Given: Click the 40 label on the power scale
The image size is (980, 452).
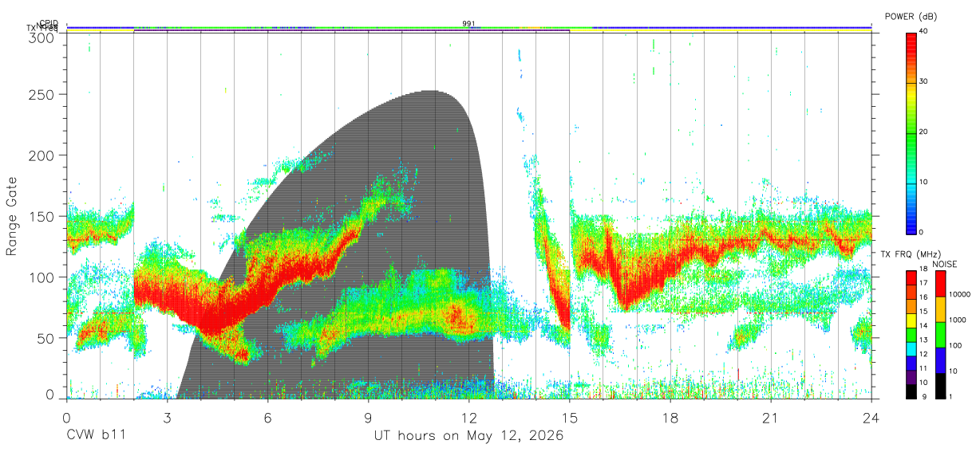Looking at the screenshot, I should 925,31.
